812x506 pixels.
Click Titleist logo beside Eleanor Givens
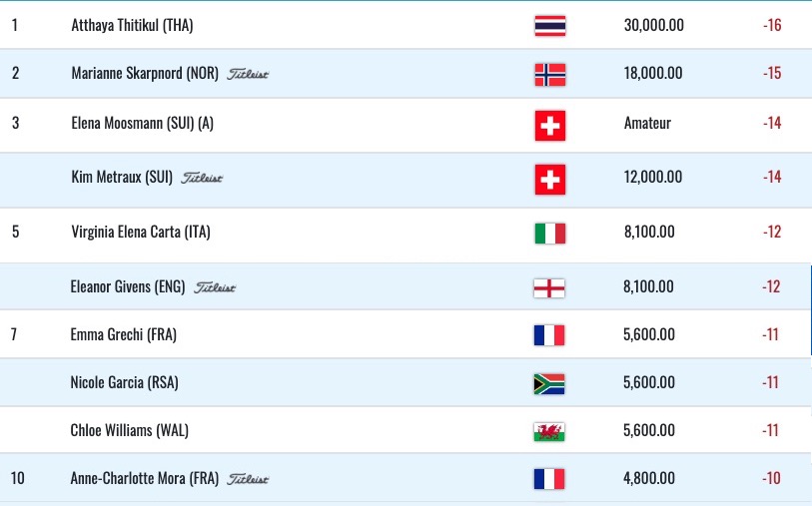coord(215,287)
